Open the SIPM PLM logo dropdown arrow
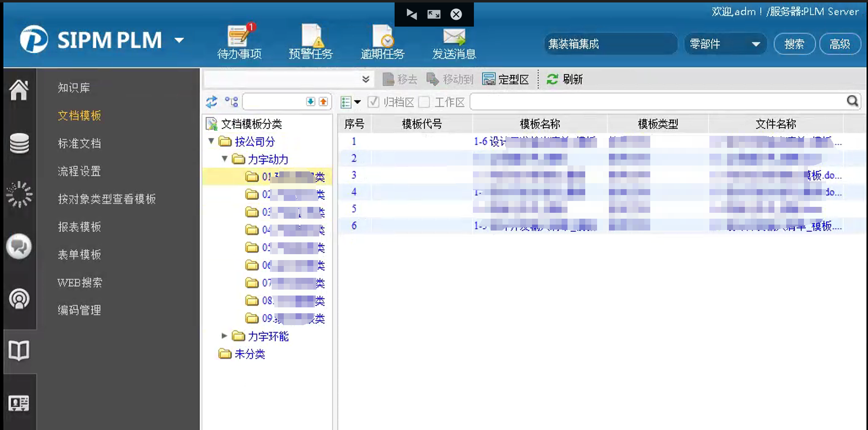Viewport: 868px width, 430px height. pyautogui.click(x=179, y=40)
